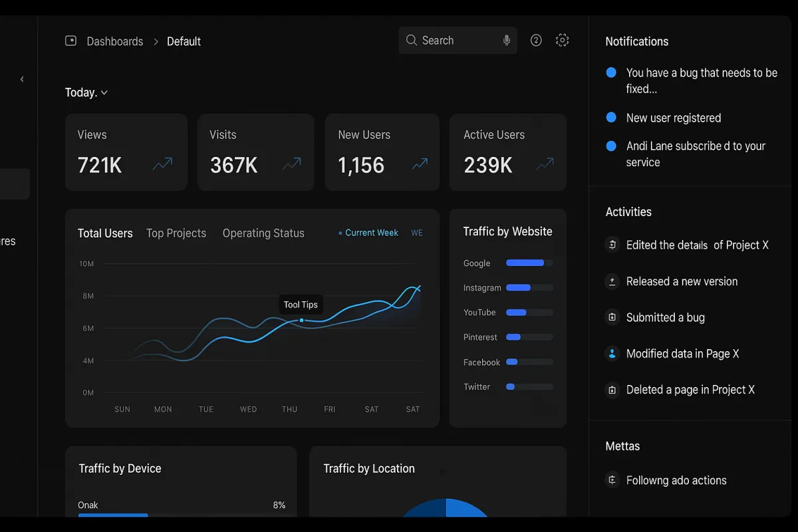The width and height of the screenshot is (798, 532).
Task: Click the trend arrow on New Users card
Action: tap(420, 164)
